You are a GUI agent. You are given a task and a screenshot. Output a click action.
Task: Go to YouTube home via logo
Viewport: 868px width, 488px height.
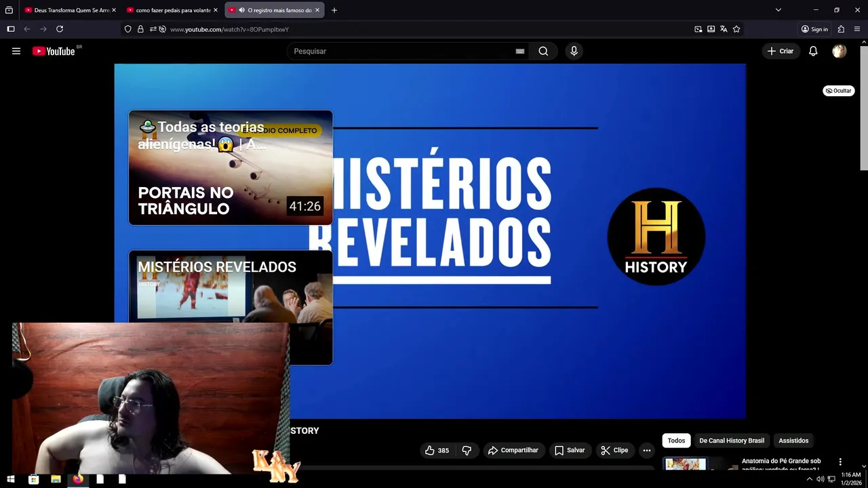point(54,51)
